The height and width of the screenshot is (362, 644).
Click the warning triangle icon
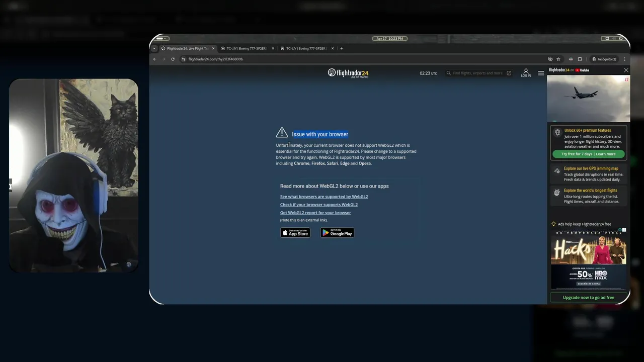click(x=282, y=133)
